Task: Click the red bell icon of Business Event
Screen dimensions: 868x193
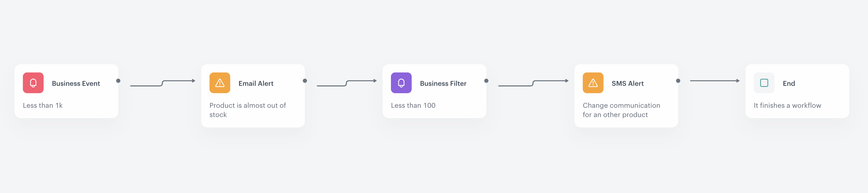Action: [33, 83]
